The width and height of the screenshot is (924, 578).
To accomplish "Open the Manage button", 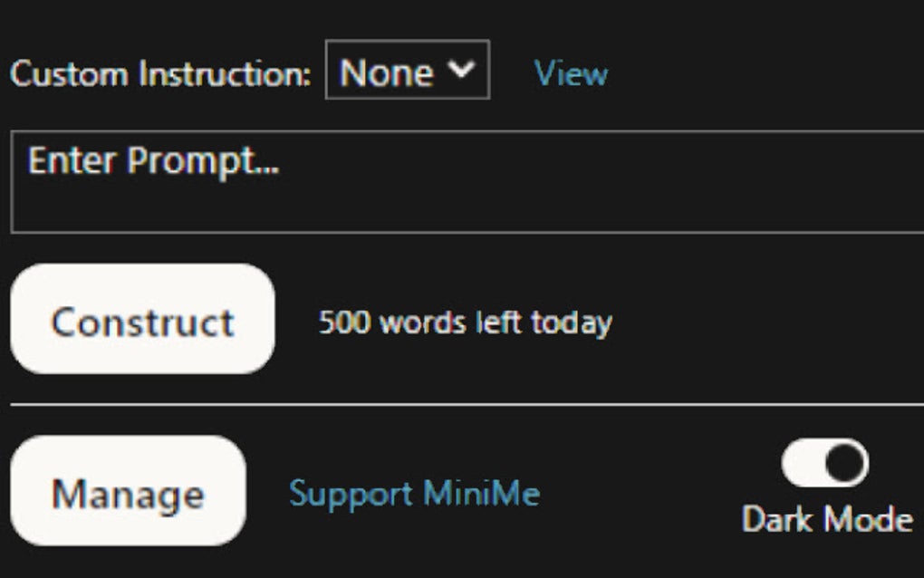I will tap(128, 492).
